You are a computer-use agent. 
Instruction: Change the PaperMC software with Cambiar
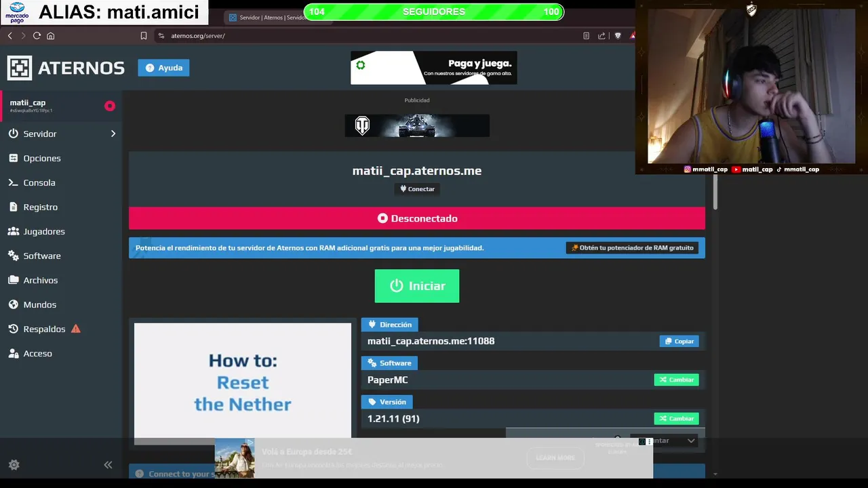point(676,380)
